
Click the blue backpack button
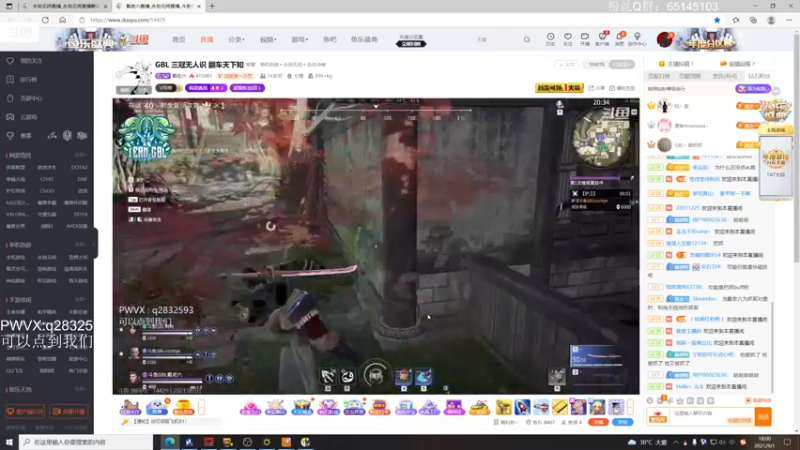[622, 422]
